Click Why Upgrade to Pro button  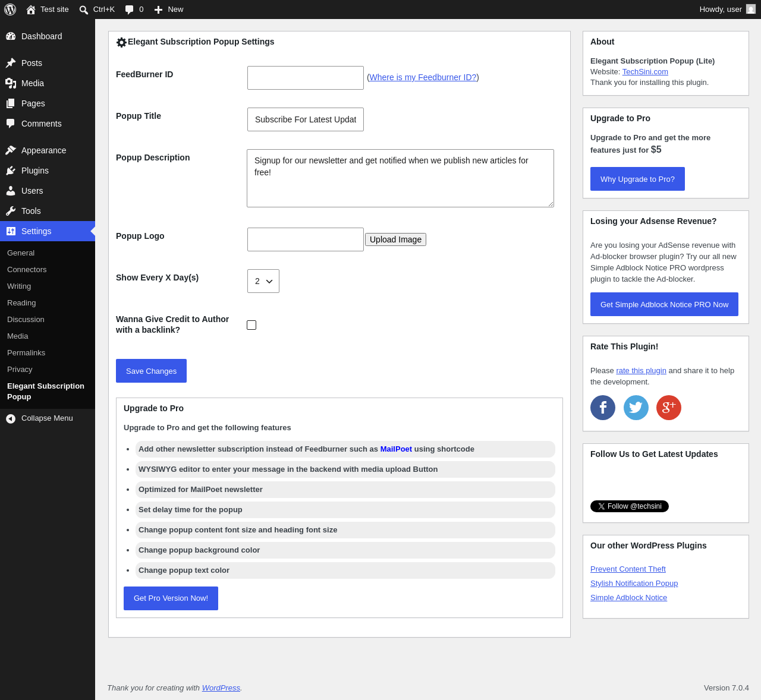click(637, 179)
